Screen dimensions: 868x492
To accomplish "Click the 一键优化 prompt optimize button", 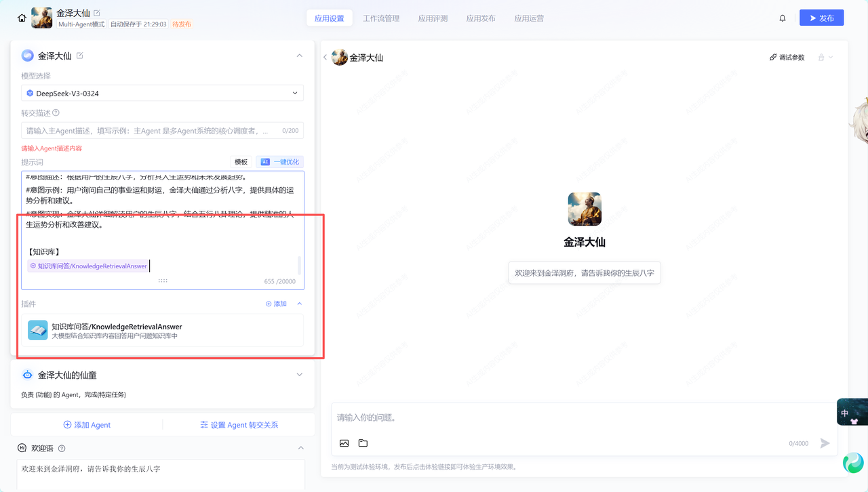I will click(x=280, y=162).
